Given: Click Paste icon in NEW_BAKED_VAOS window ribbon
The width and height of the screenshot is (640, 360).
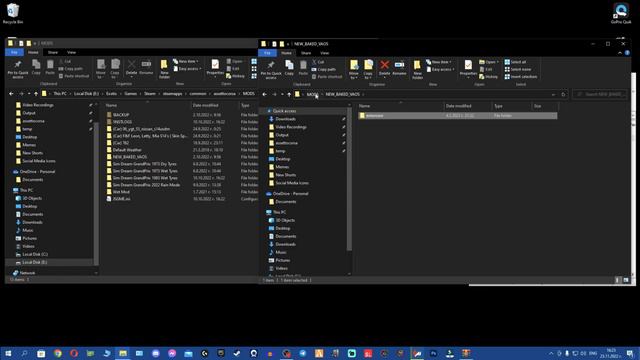Looking at the screenshot, I should (x=303, y=68).
